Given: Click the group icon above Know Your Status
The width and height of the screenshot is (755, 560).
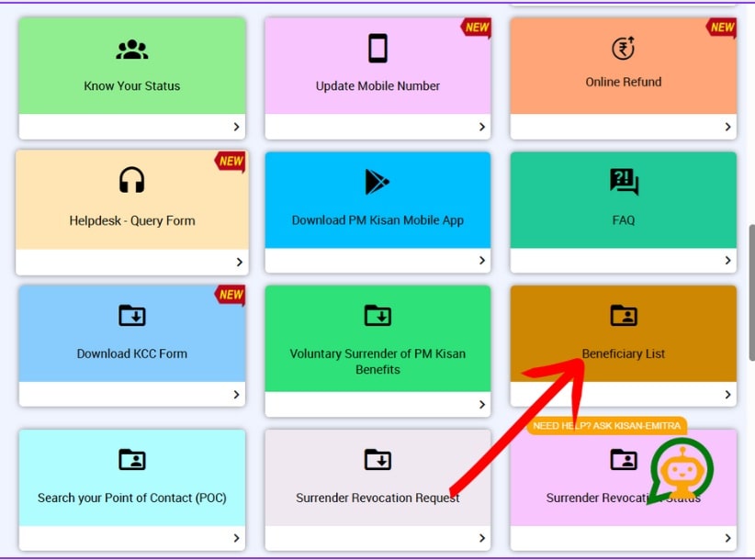Looking at the screenshot, I should [132, 50].
